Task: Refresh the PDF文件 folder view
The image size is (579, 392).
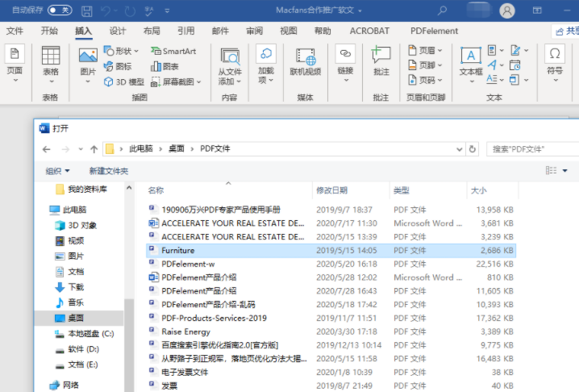Action: [x=473, y=149]
